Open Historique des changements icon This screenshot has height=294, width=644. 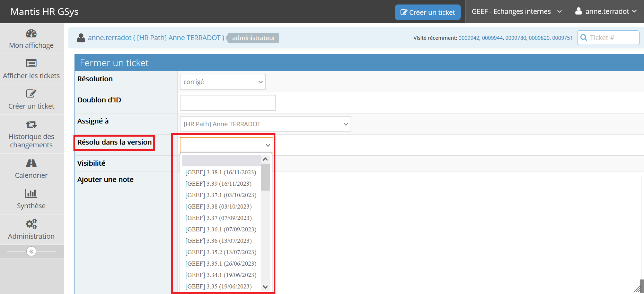pyautogui.click(x=31, y=125)
